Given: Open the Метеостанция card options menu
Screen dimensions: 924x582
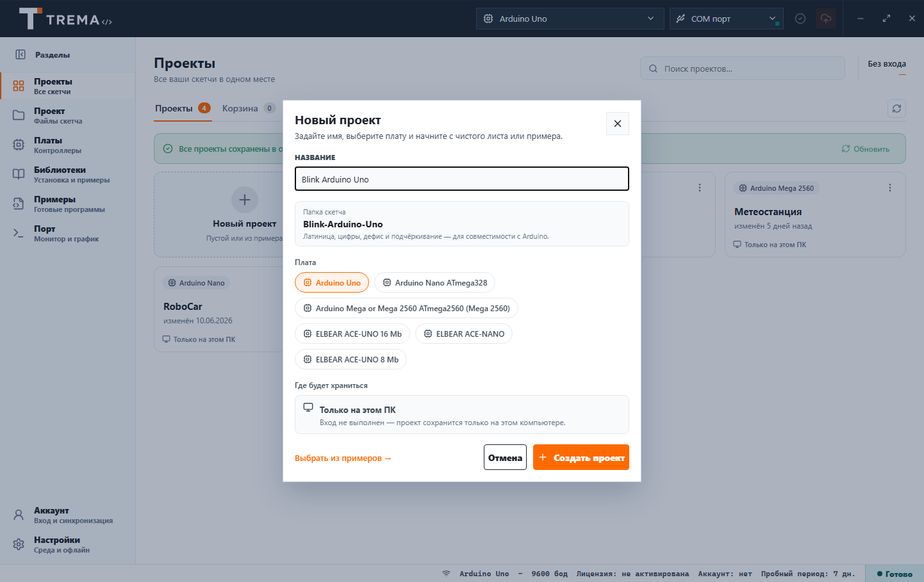Looking at the screenshot, I should point(889,188).
